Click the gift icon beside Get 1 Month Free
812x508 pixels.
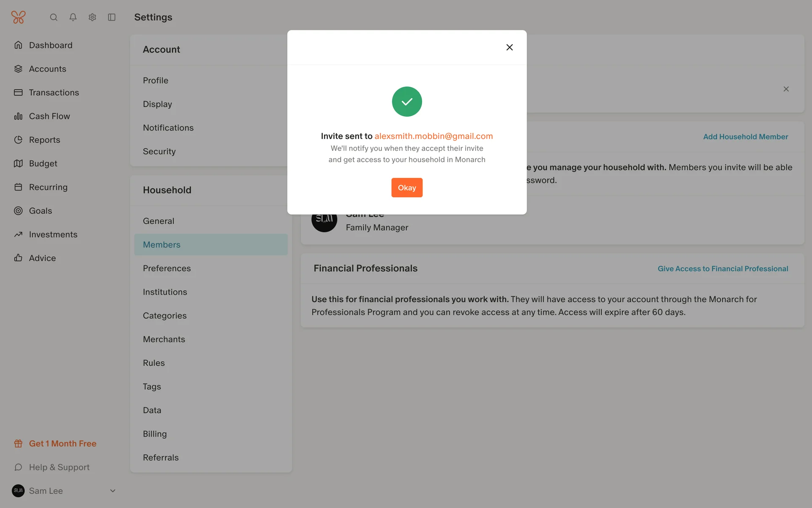(18, 444)
